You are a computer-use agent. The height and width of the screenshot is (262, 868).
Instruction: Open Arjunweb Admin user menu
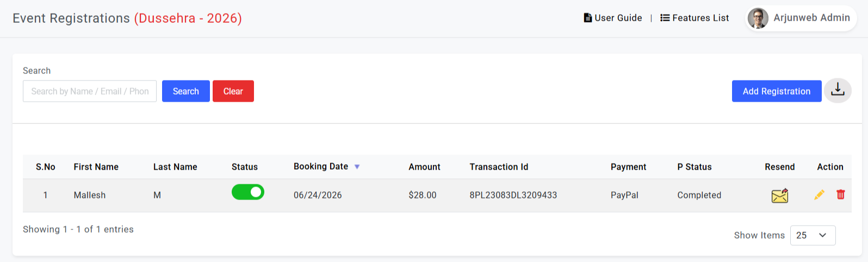801,18
